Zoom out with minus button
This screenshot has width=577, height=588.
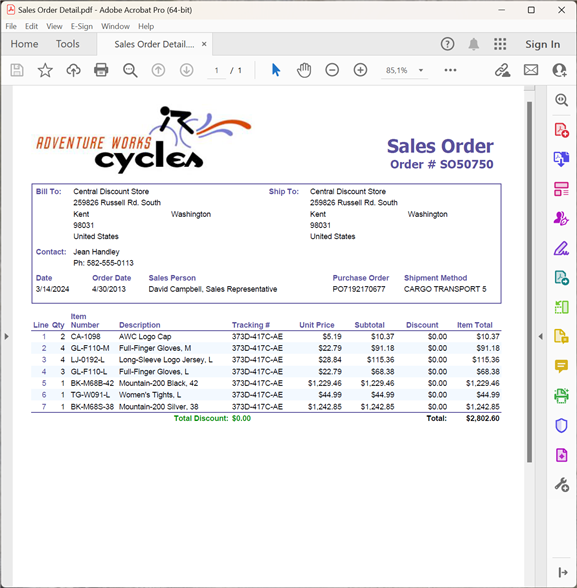[x=332, y=70]
